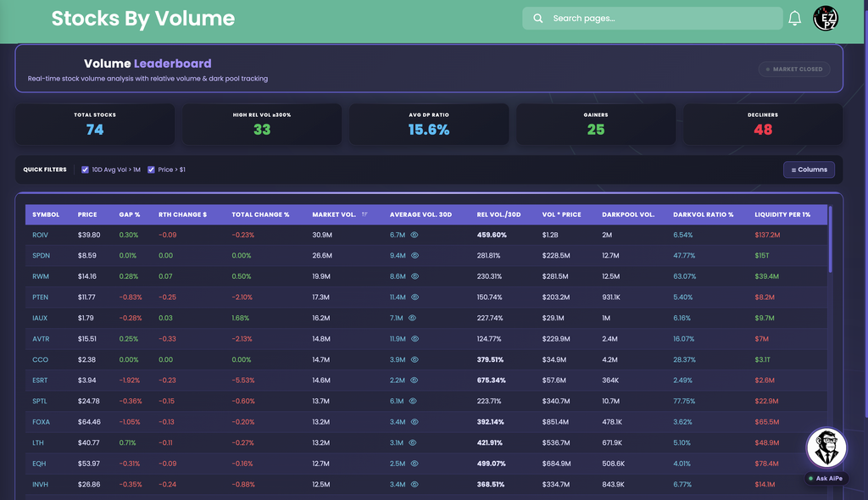Sort by Total Change % column header
The image size is (868, 500).
[260, 214]
